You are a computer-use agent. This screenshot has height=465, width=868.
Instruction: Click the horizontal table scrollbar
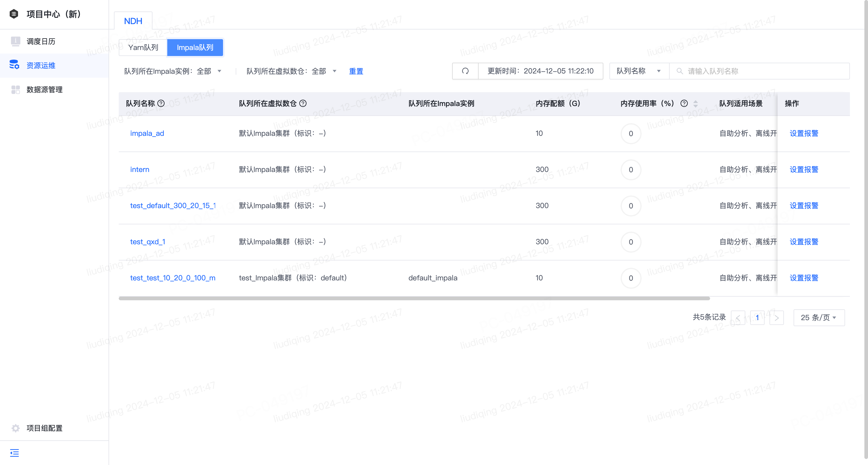pos(414,298)
